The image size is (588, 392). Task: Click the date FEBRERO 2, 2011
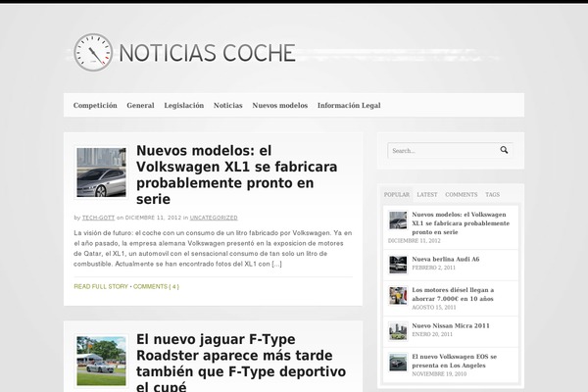pyautogui.click(x=434, y=268)
